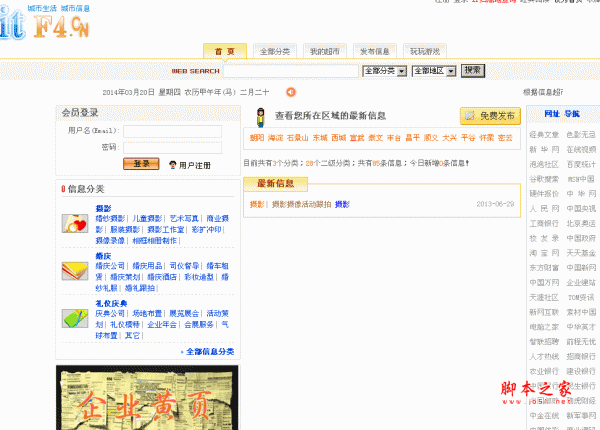Switch to the 发布信息 tab
The width and height of the screenshot is (600, 430).
375,51
